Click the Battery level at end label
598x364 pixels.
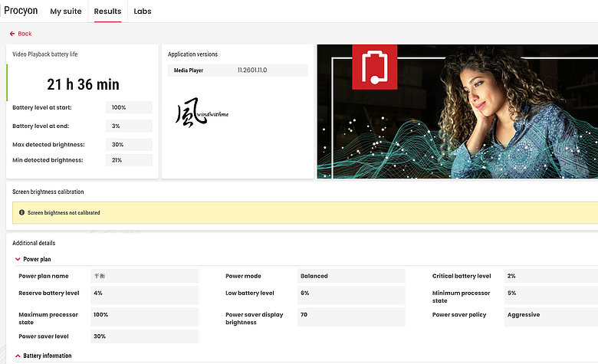pos(41,126)
